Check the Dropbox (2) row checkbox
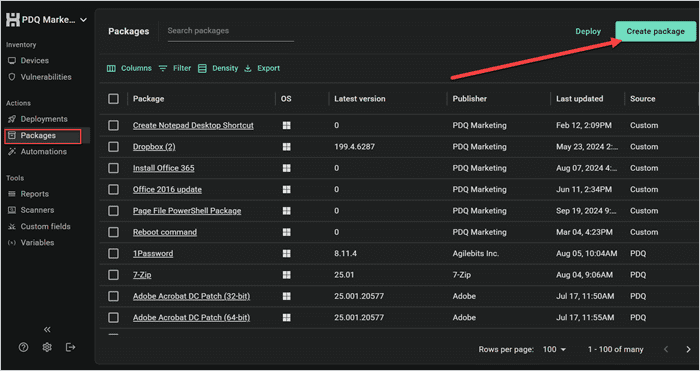This screenshot has width=700, height=371. (x=113, y=147)
